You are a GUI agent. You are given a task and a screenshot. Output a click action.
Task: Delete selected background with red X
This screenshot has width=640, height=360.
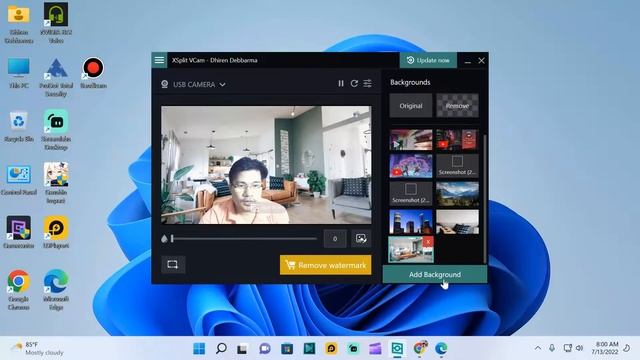[x=428, y=242]
